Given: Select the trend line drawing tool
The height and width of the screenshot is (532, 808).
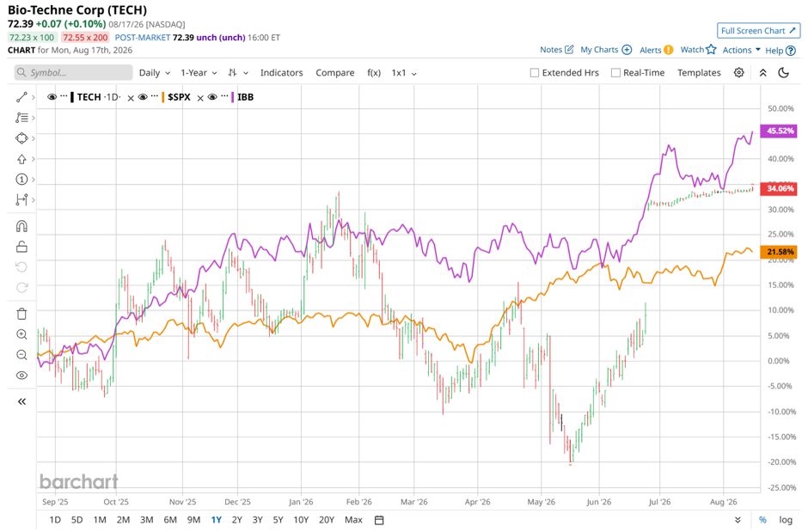Looking at the screenshot, I should point(21,97).
